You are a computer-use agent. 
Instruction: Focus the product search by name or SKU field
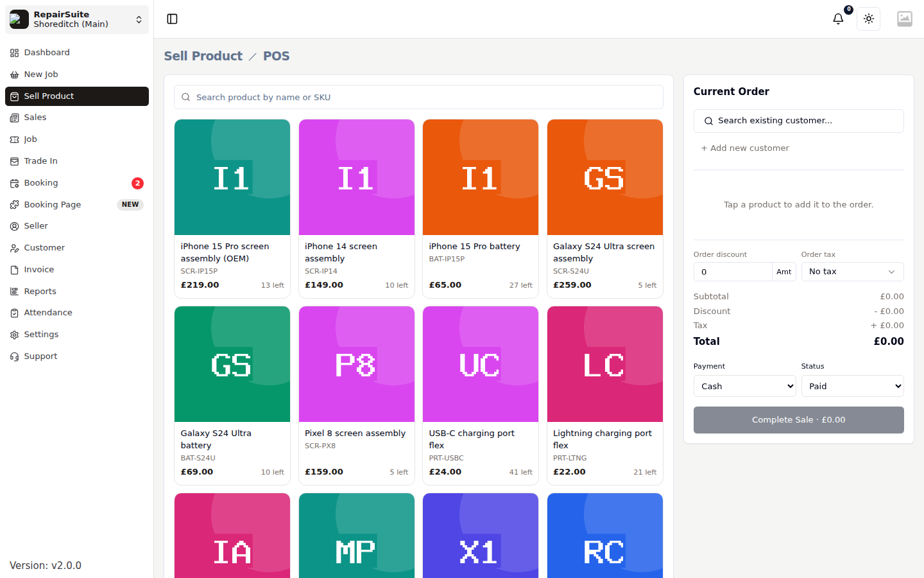pos(418,98)
